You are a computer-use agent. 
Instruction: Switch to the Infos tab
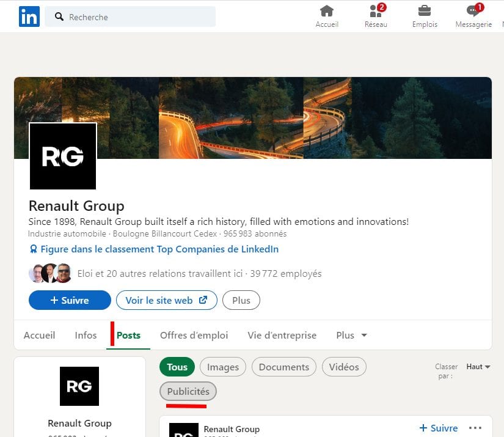coord(86,335)
